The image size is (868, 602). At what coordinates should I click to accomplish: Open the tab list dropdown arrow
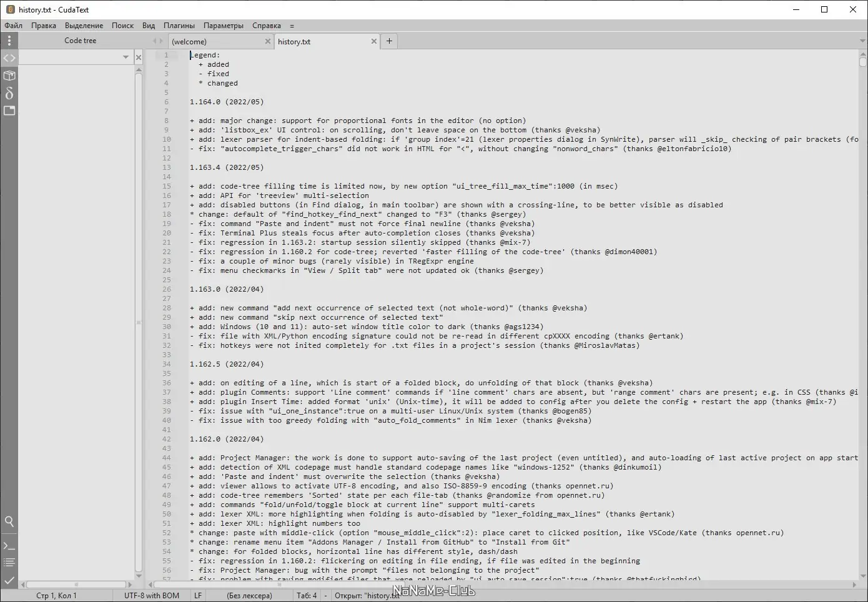point(862,41)
